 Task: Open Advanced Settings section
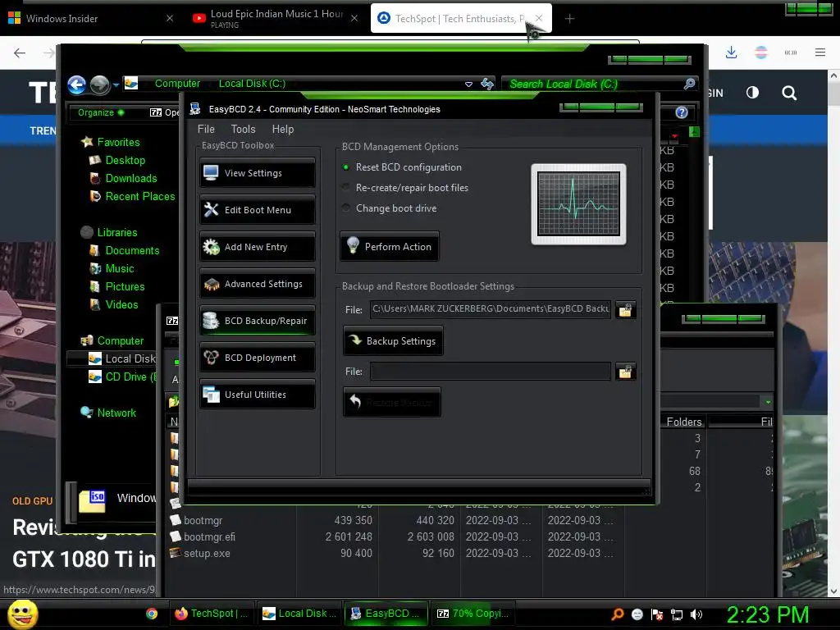tap(258, 284)
